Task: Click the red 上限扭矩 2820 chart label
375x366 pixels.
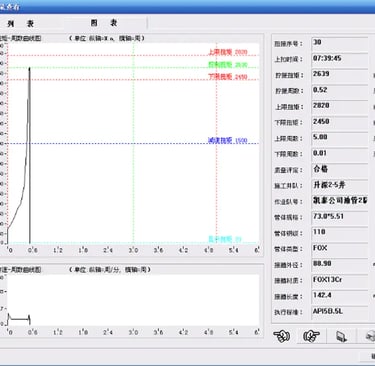Action: [228, 52]
